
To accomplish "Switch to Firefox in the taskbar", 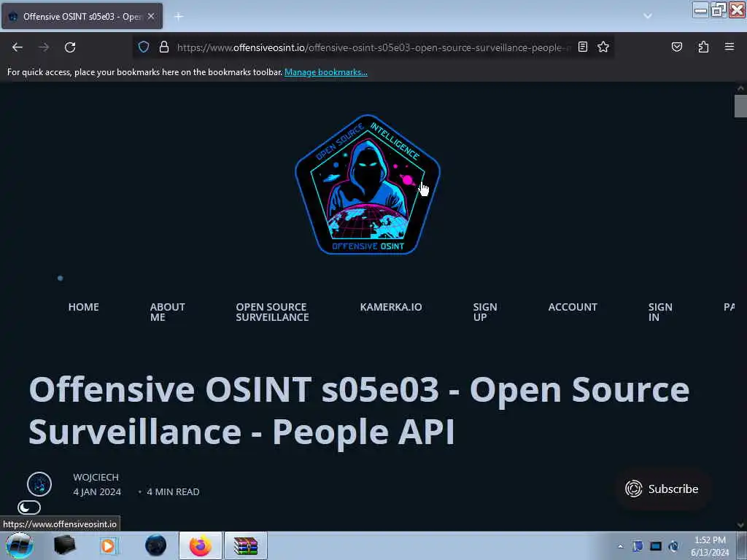I will pyautogui.click(x=201, y=545).
